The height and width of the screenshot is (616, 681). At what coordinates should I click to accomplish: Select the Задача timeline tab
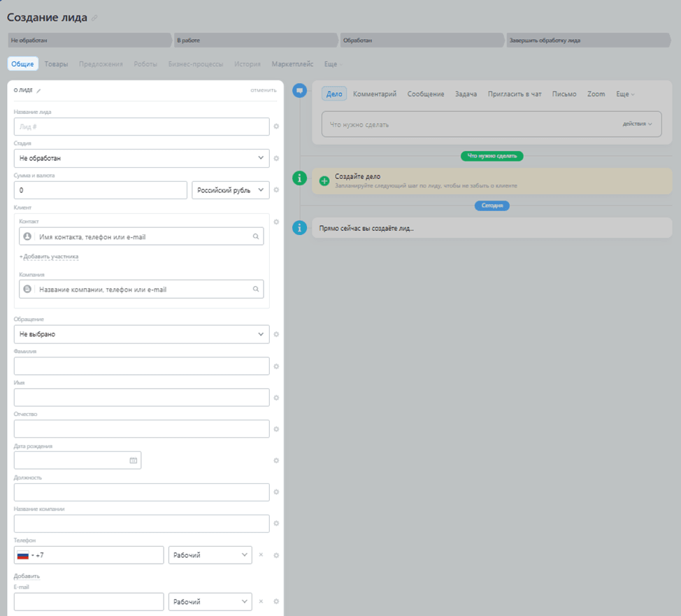pos(466,94)
